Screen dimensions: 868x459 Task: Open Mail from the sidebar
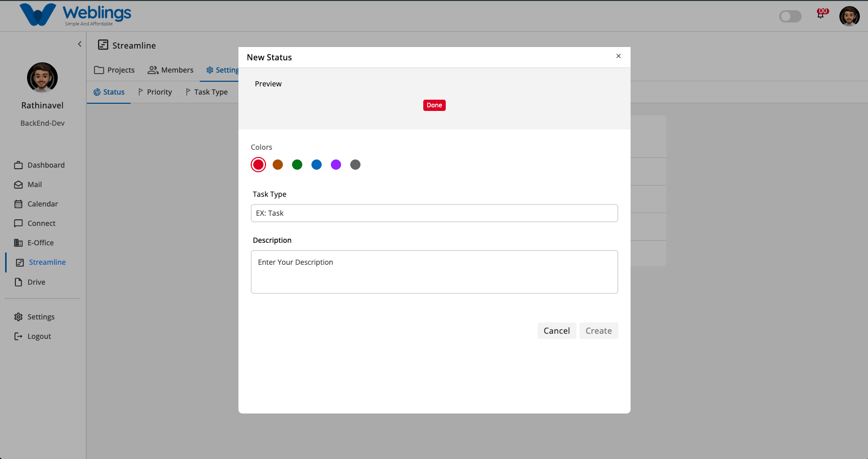coord(28,185)
